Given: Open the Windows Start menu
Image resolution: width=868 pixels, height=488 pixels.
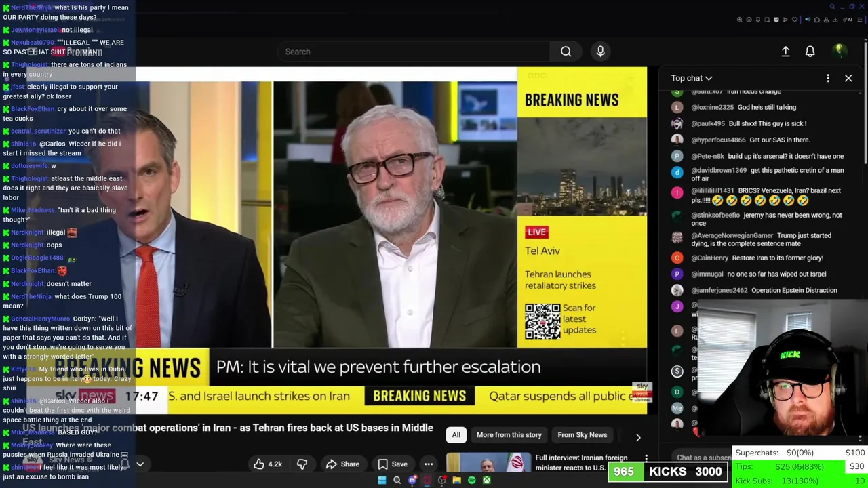Looking at the screenshot, I should pos(382,481).
